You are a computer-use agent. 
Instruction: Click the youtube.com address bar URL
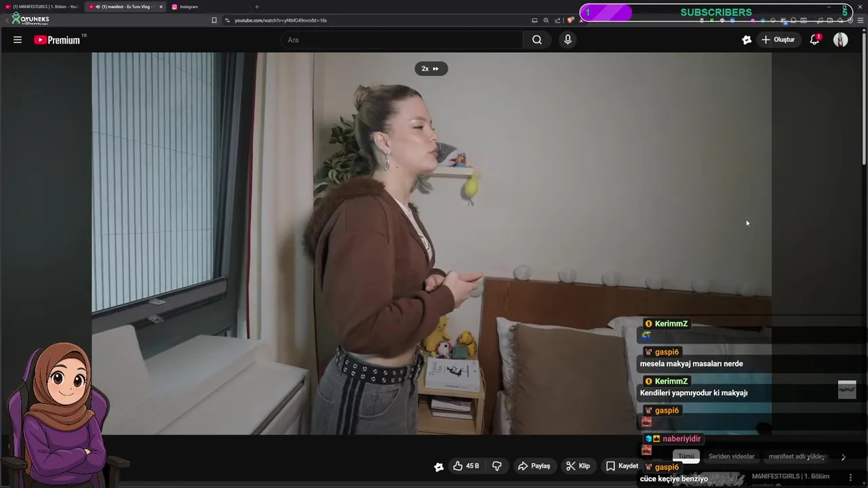[281, 20]
